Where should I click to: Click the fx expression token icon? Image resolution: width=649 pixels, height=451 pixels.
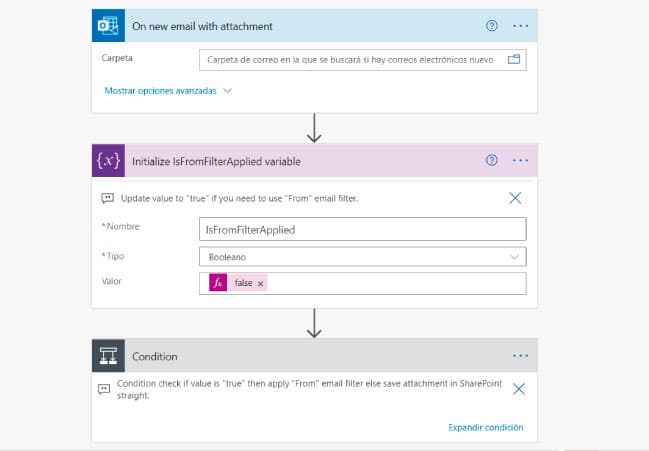coord(218,284)
